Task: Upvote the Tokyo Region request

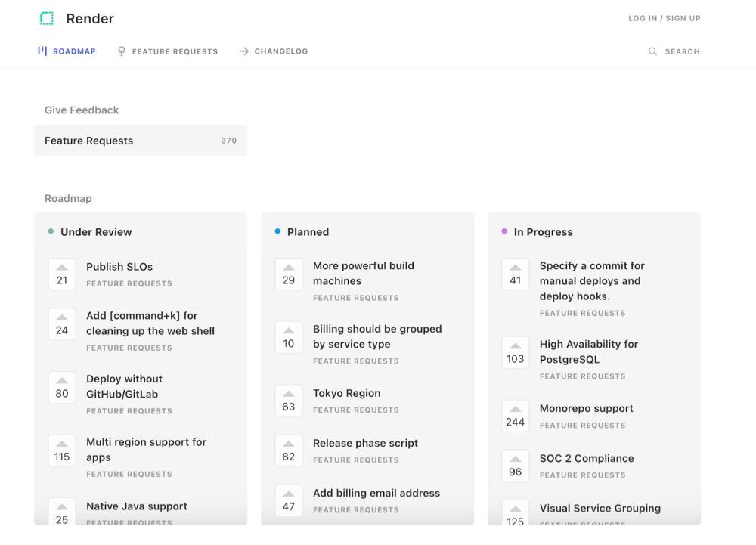Action: [x=288, y=401]
